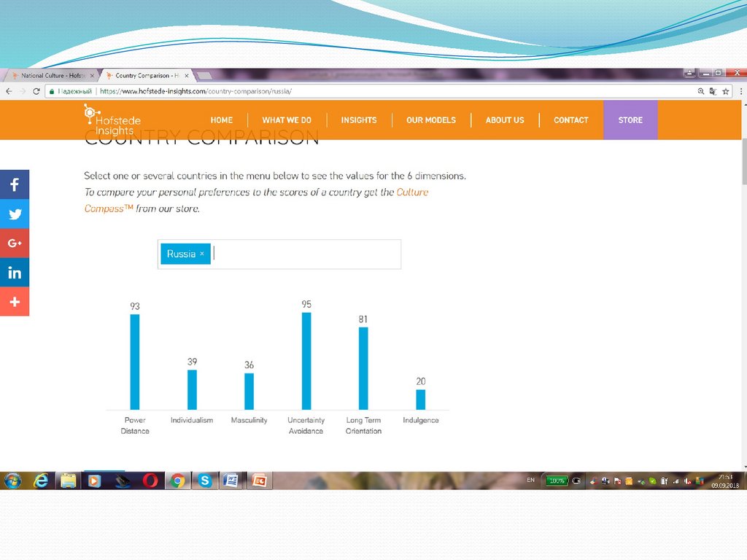Switch to Microsoft Word on taskbar
Image resolution: width=747 pixels, height=560 pixels.
[231, 481]
